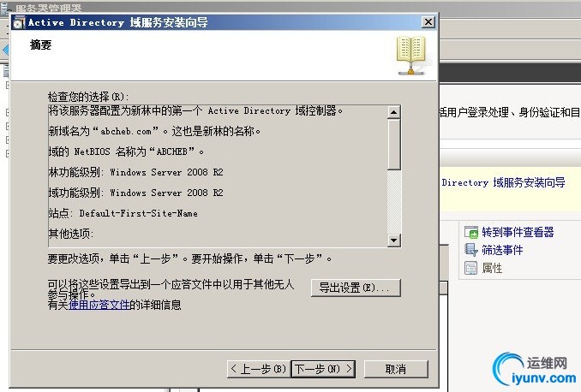Screen dimensions: 581x392
Task: Click the filter events icon in Server Manager
Action: tap(471, 250)
